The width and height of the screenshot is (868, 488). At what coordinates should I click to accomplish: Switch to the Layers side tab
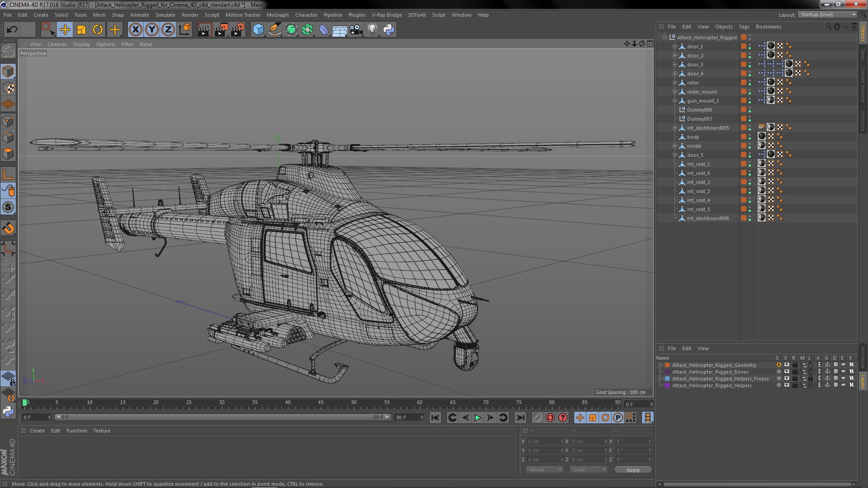click(x=863, y=382)
